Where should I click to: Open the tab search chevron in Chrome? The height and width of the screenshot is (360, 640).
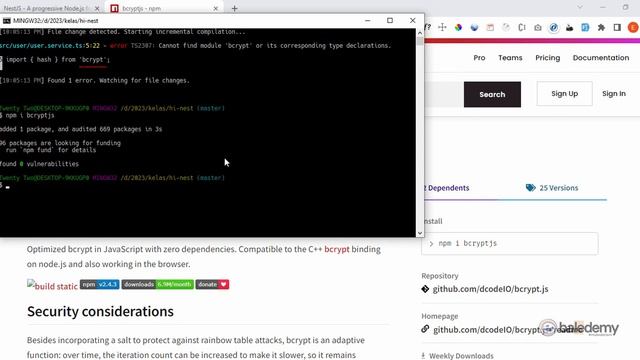click(580, 7)
